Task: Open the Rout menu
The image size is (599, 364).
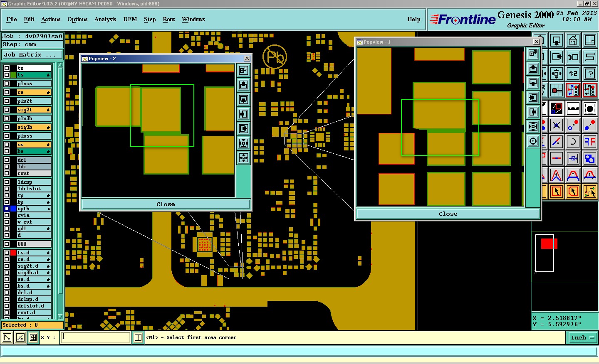Action: pyautogui.click(x=169, y=19)
